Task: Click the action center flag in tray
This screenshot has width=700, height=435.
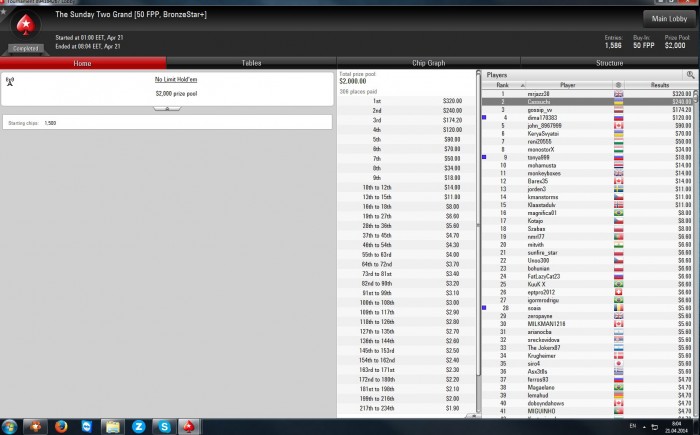Action: click(654, 427)
